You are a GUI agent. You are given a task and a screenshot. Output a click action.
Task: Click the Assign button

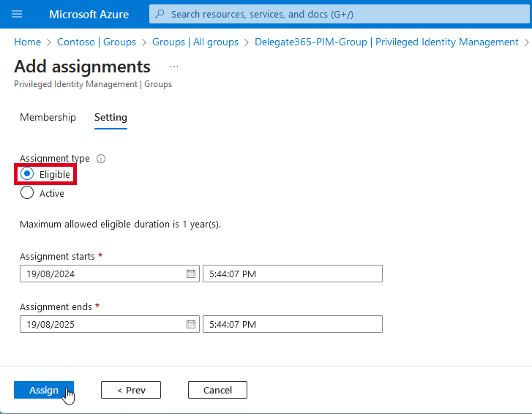pyautogui.click(x=44, y=390)
